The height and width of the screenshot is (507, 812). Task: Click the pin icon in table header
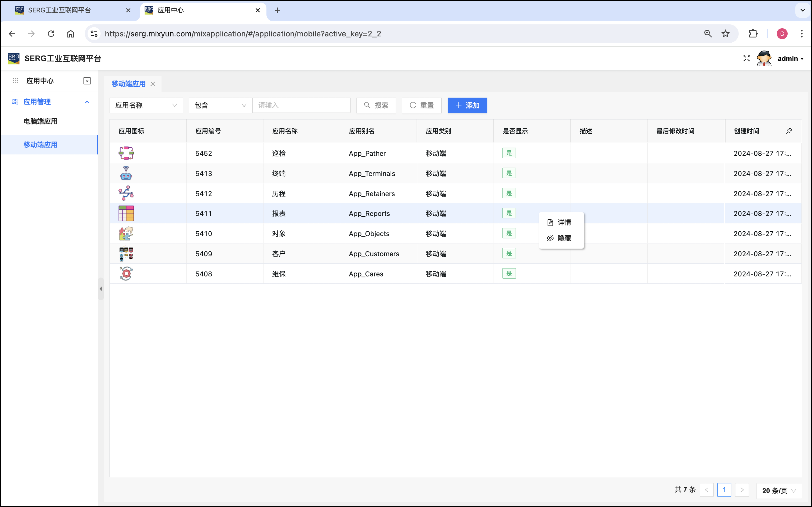point(789,131)
